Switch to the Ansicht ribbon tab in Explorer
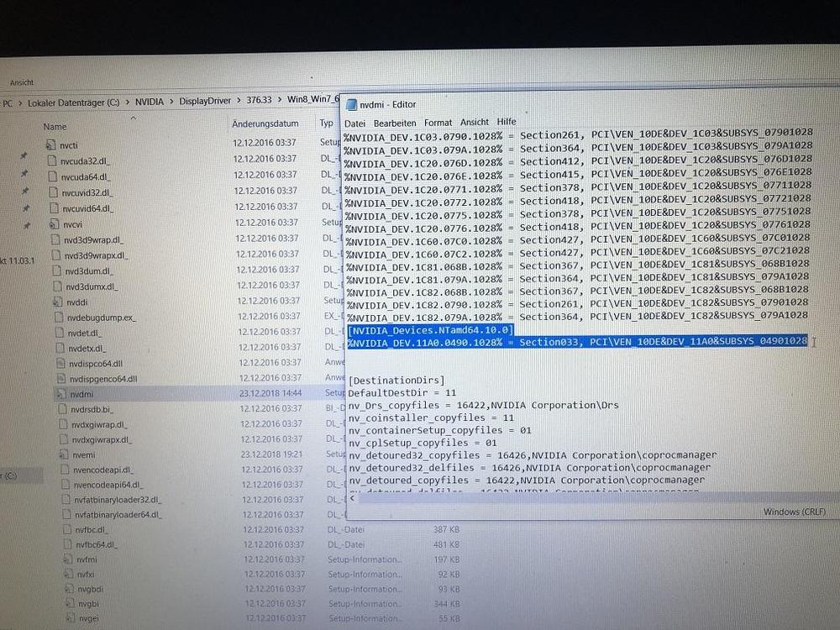The width and height of the screenshot is (840, 630). [21, 82]
